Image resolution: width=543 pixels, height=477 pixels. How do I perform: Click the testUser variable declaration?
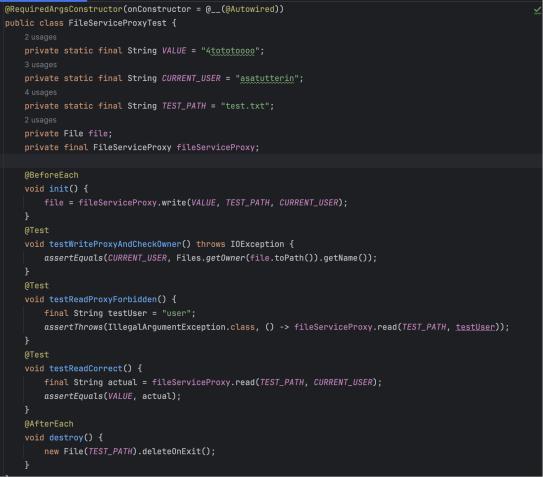pos(127,313)
